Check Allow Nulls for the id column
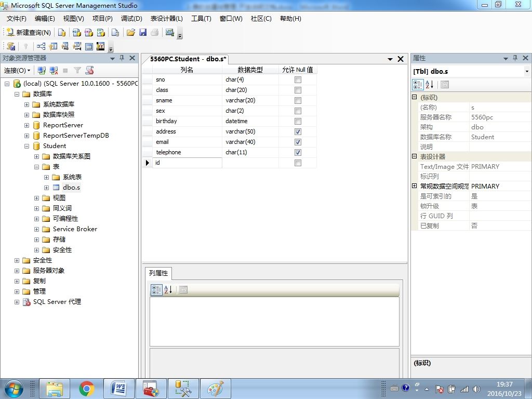The width and height of the screenshot is (532, 399). (x=298, y=163)
